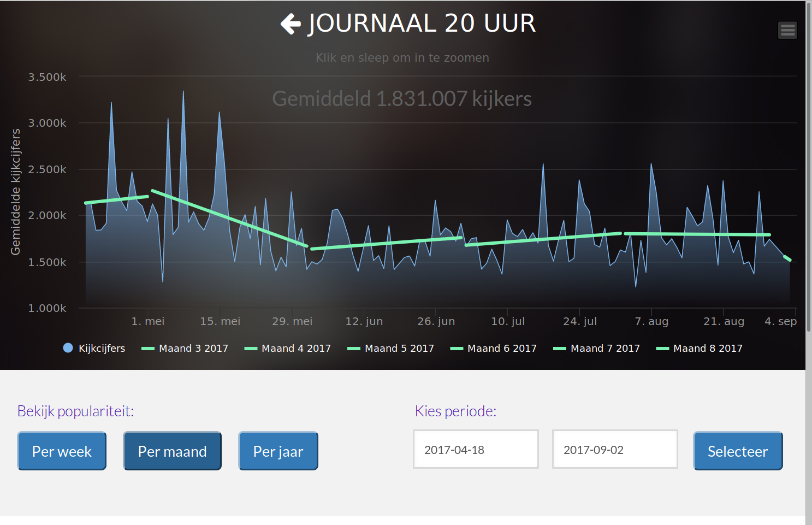Click the start date field 2017-04-18

[476, 450]
